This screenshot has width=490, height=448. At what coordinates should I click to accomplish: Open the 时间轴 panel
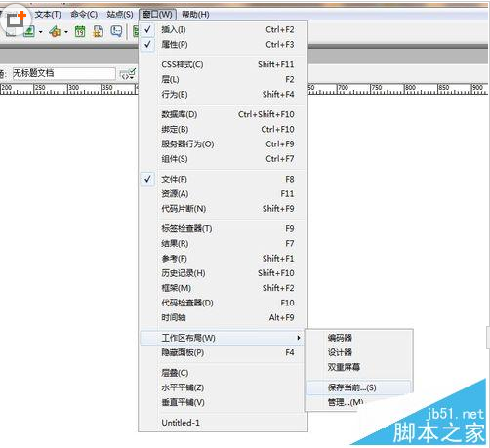[224, 317]
